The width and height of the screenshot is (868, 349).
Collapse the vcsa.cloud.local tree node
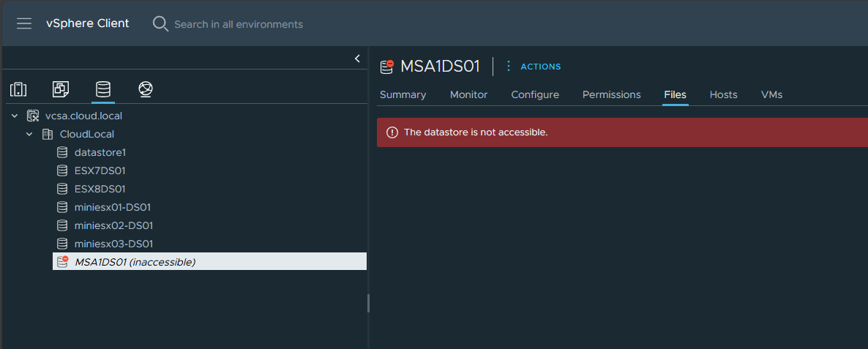(x=14, y=116)
